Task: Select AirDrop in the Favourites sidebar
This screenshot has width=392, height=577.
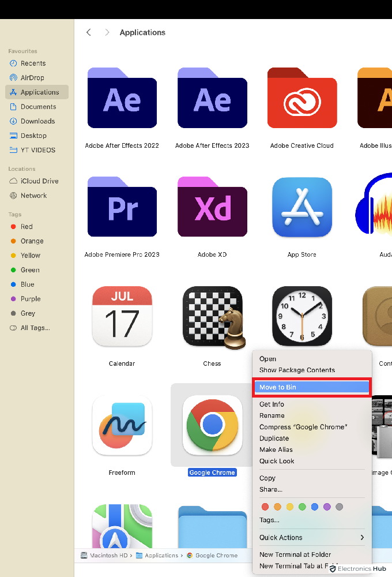Action: click(x=32, y=78)
